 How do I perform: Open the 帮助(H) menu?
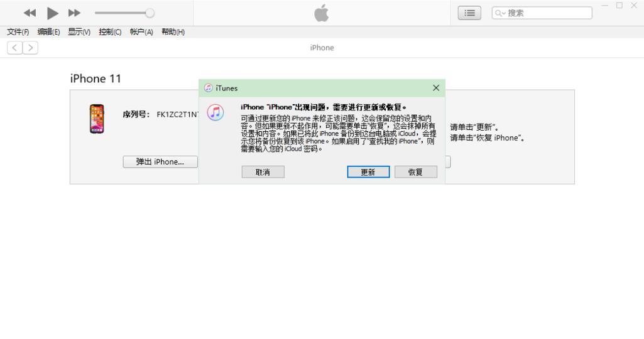(x=173, y=32)
